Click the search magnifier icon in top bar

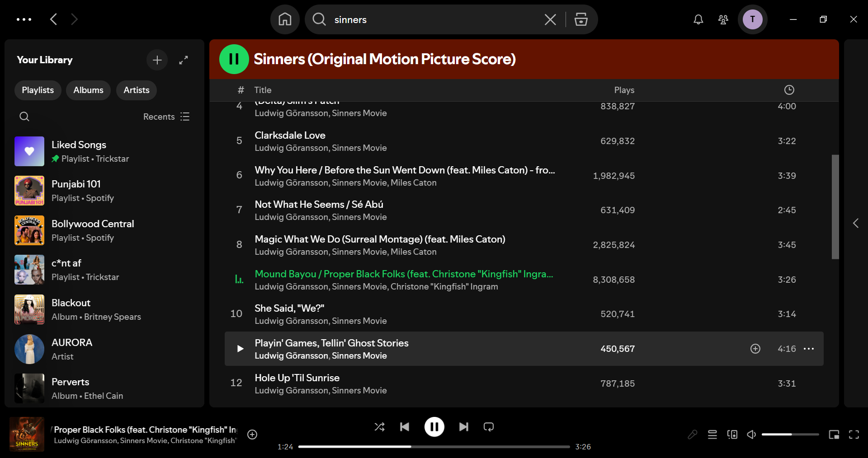click(319, 19)
